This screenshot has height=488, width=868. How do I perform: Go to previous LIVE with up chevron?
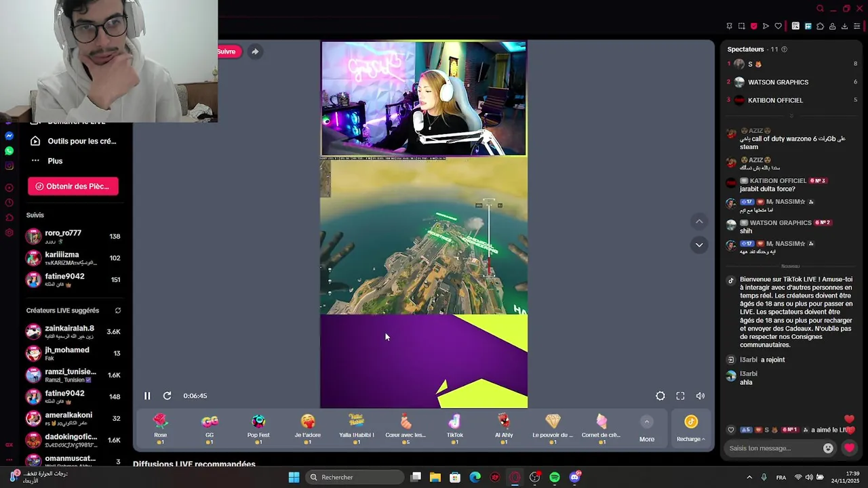699,222
